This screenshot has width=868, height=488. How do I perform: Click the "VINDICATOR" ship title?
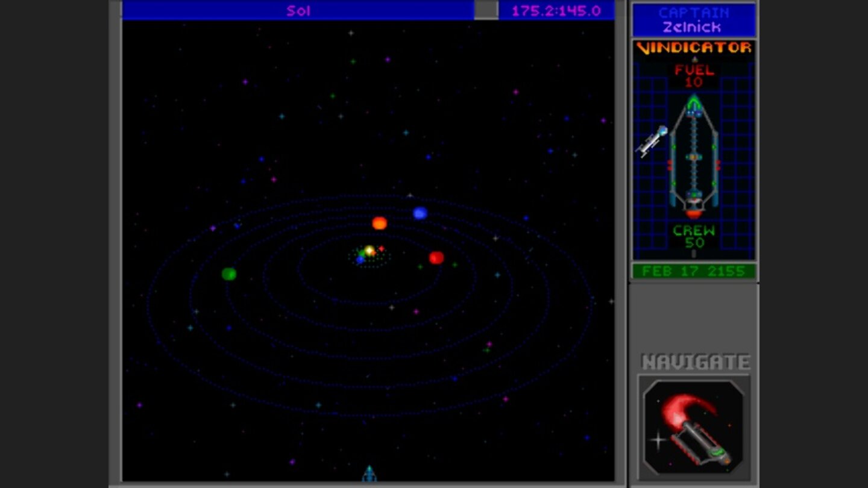694,48
